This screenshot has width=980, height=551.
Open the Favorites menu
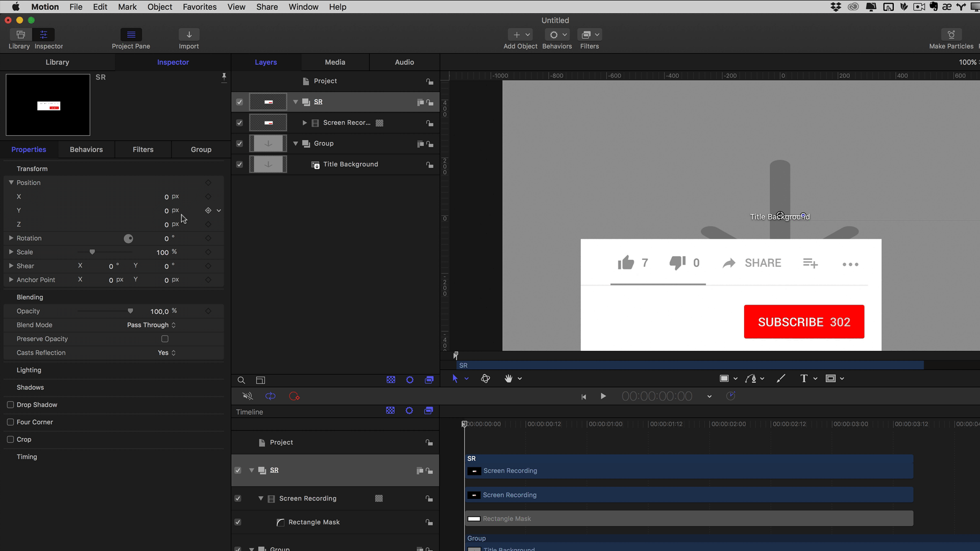(x=200, y=7)
